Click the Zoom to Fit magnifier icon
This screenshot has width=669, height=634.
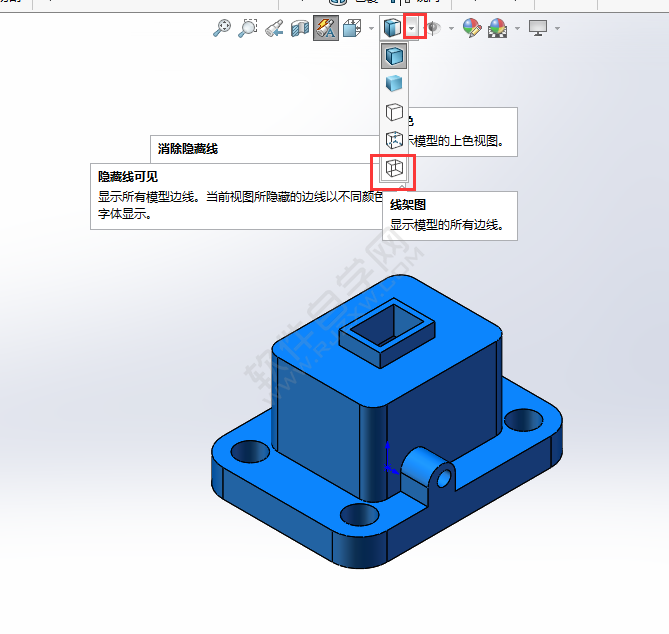tap(222, 28)
